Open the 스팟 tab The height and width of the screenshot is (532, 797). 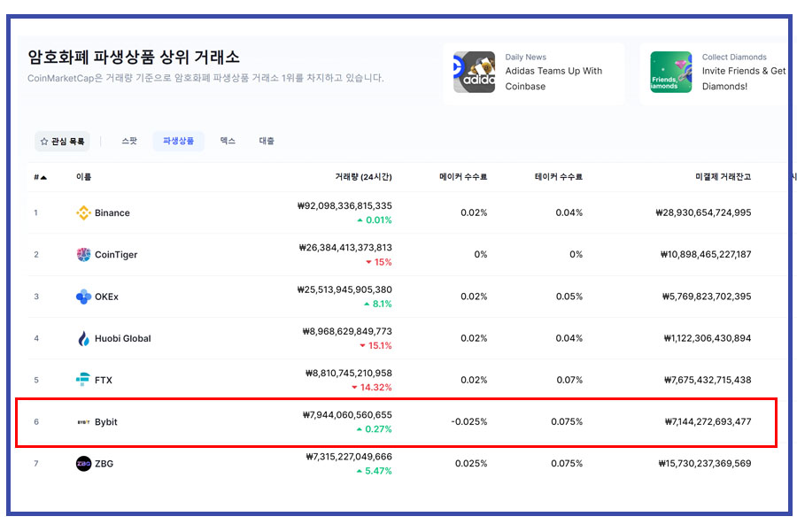[129, 141]
